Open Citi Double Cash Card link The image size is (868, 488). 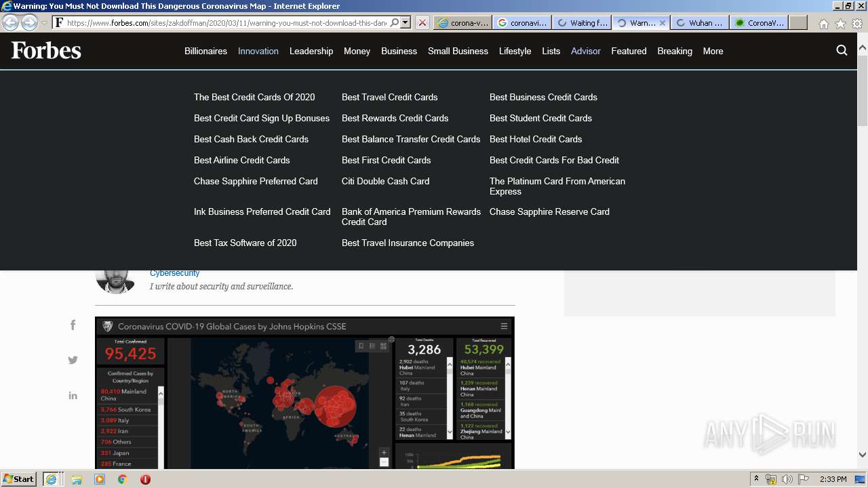point(385,181)
